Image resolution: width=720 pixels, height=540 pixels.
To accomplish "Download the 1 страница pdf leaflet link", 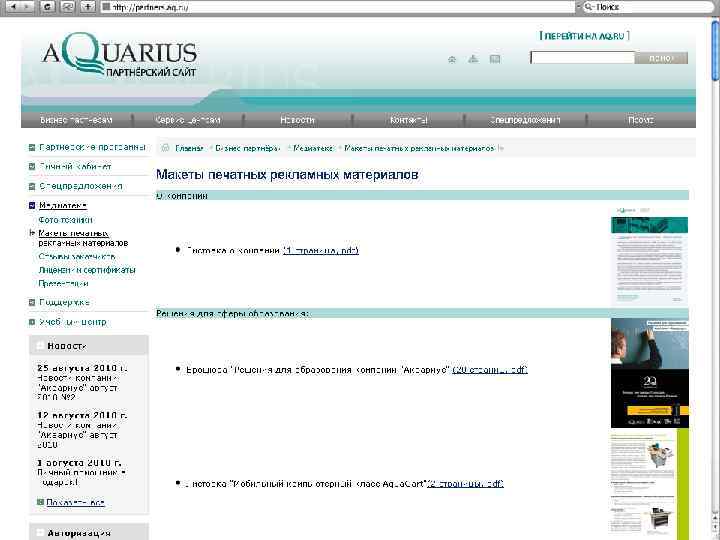I will click(x=321, y=250).
